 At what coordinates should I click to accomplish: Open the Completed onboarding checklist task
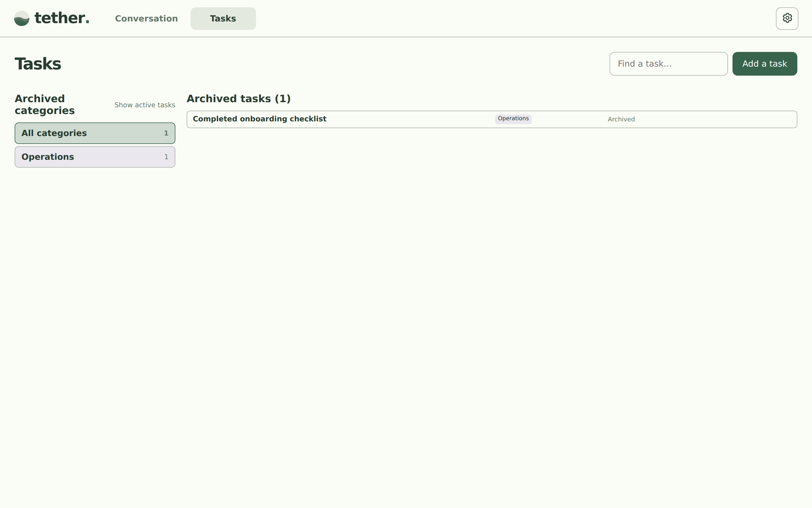click(492, 119)
